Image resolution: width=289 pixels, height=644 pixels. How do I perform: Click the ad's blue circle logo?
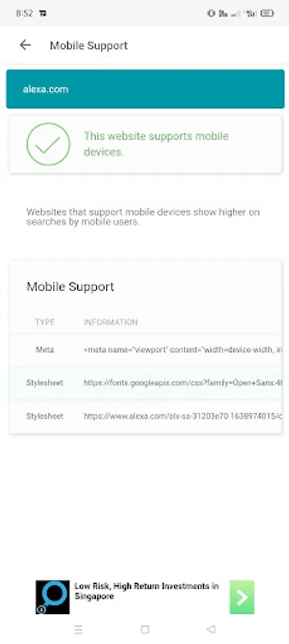[52, 597]
